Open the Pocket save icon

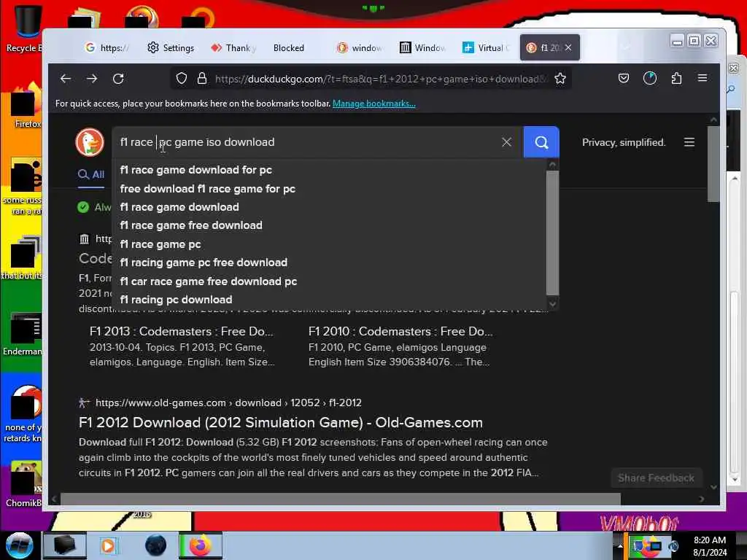pyautogui.click(x=623, y=78)
